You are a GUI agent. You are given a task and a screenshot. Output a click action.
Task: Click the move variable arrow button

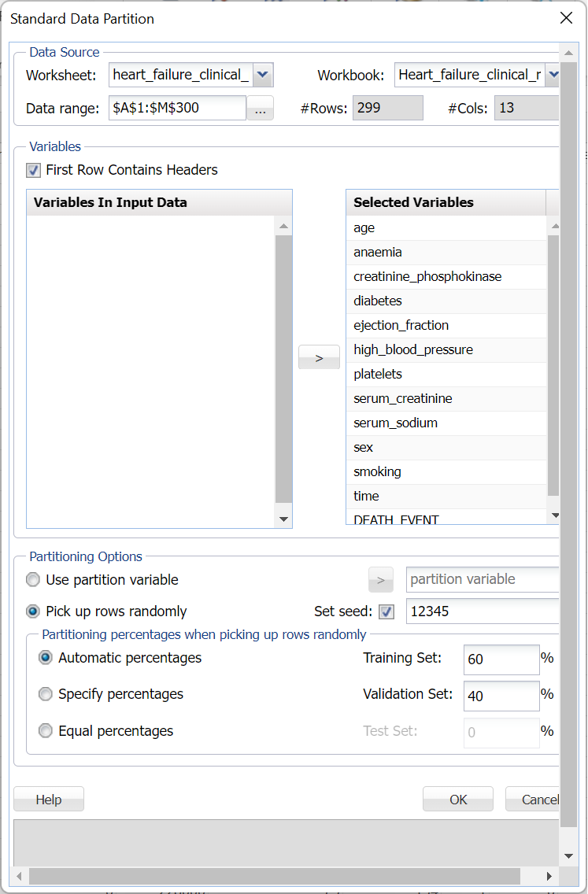tap(319, 357)
